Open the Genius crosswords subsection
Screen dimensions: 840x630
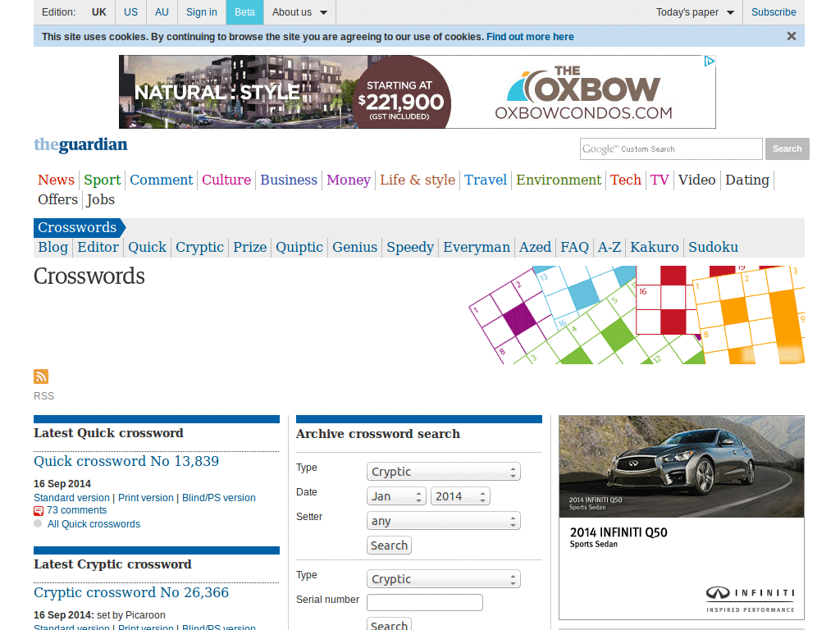point(354,248)
